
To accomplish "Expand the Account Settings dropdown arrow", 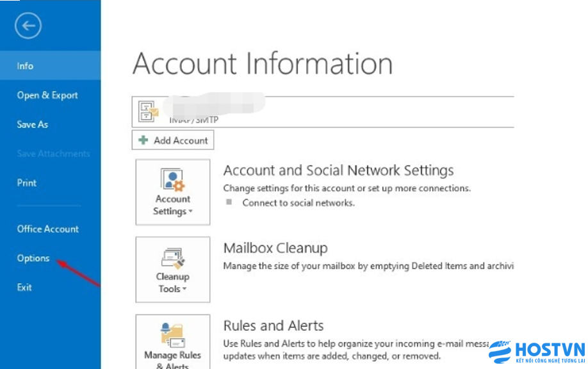I will coord(190,212).
